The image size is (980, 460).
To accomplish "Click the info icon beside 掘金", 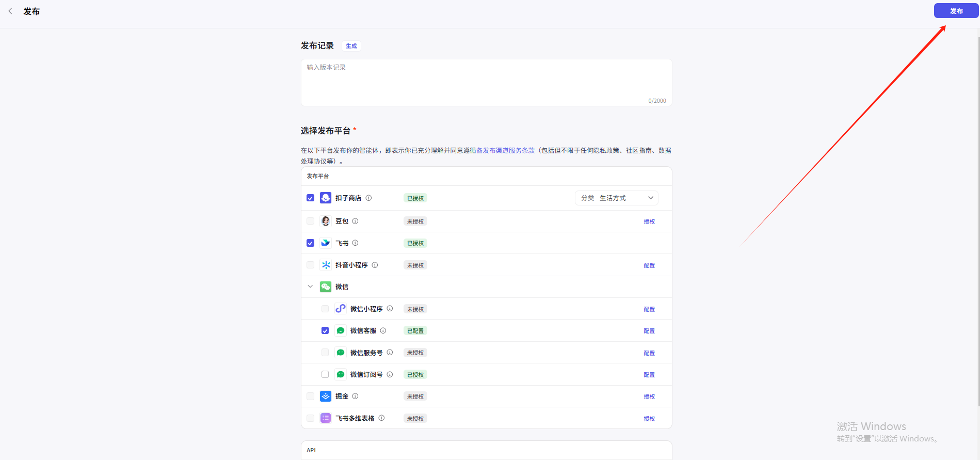I will pos(355,396).
